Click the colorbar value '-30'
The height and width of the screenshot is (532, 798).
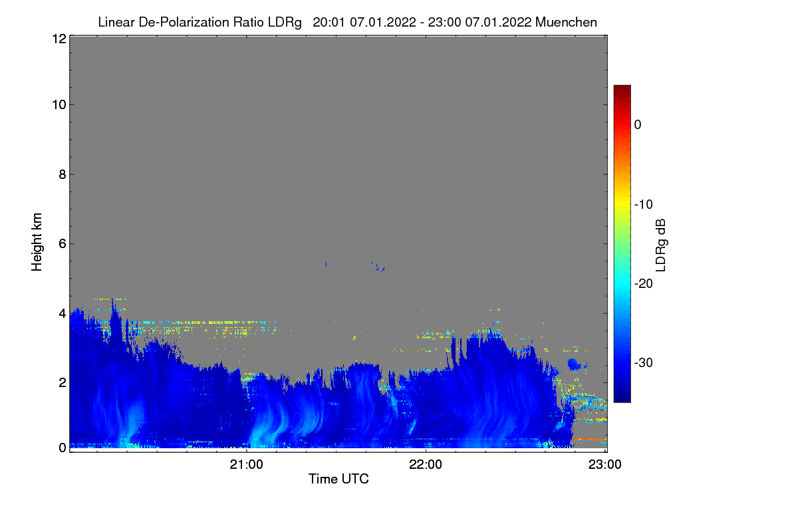click(643, 363)
